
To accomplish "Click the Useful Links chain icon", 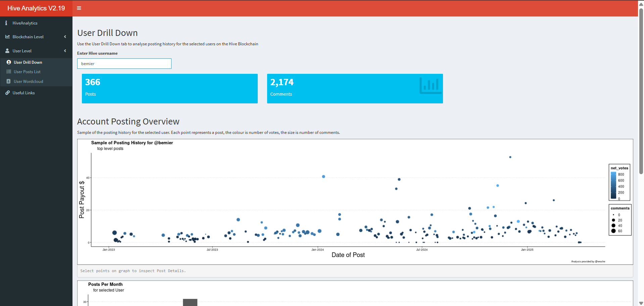I will 7,93.
